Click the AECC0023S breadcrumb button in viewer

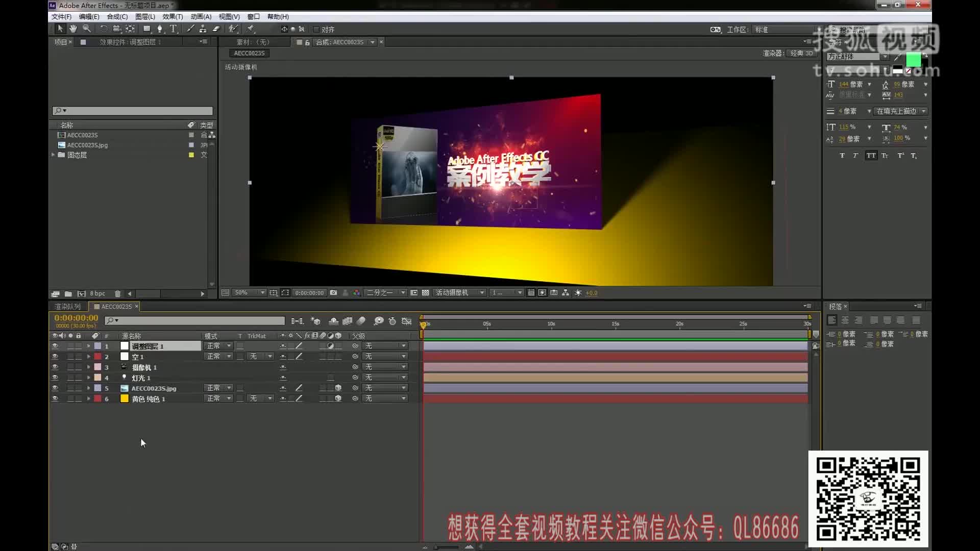[x=249, y=53]
